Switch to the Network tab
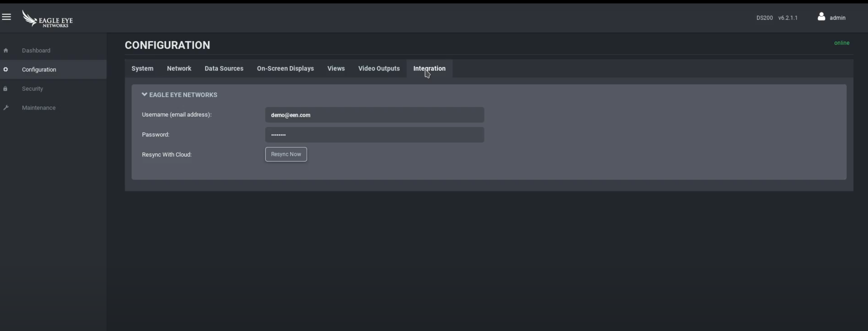This screenshot has width=868, height=331. coord(179,69)
